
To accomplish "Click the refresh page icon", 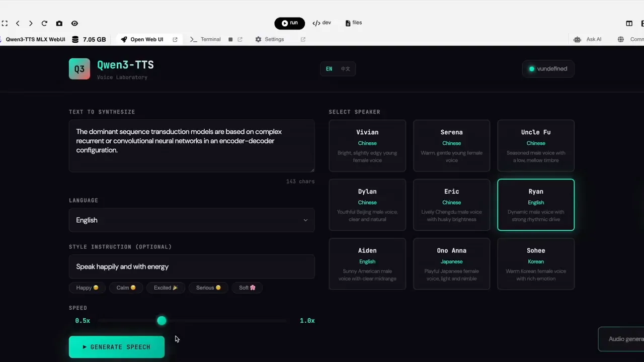I will [44, 23].
